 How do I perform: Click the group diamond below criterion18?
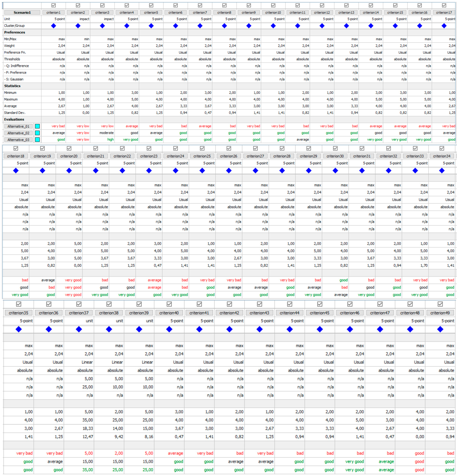16,171
